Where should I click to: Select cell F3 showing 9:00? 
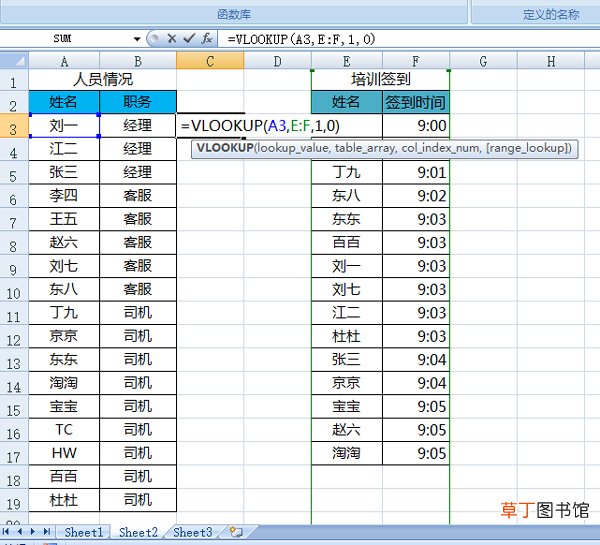[x=416, y=126]
